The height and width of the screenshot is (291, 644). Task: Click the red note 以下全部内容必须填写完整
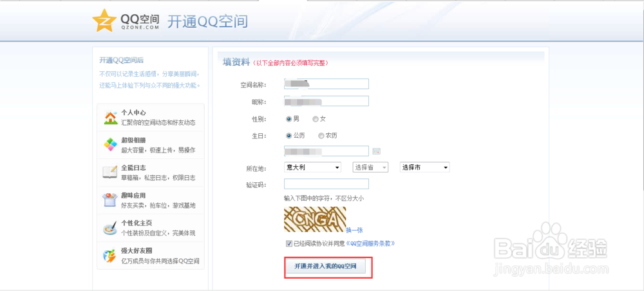coord(290,63)
